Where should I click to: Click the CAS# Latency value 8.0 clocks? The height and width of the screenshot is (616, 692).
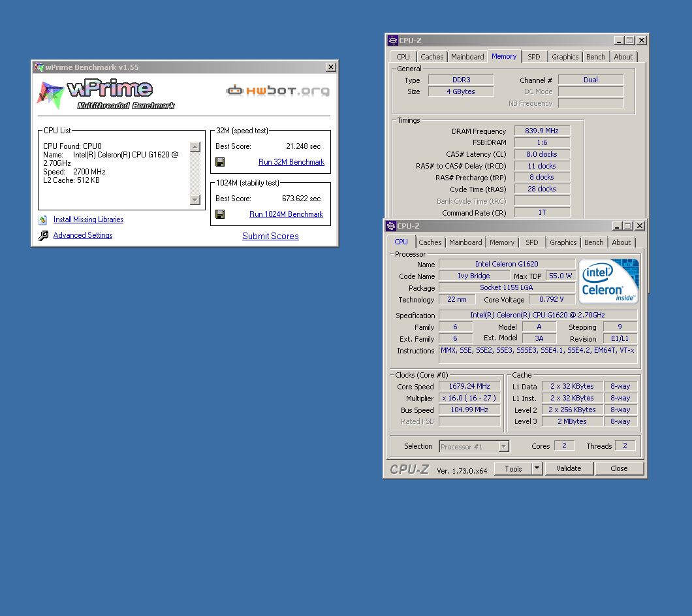coord(542,154)
